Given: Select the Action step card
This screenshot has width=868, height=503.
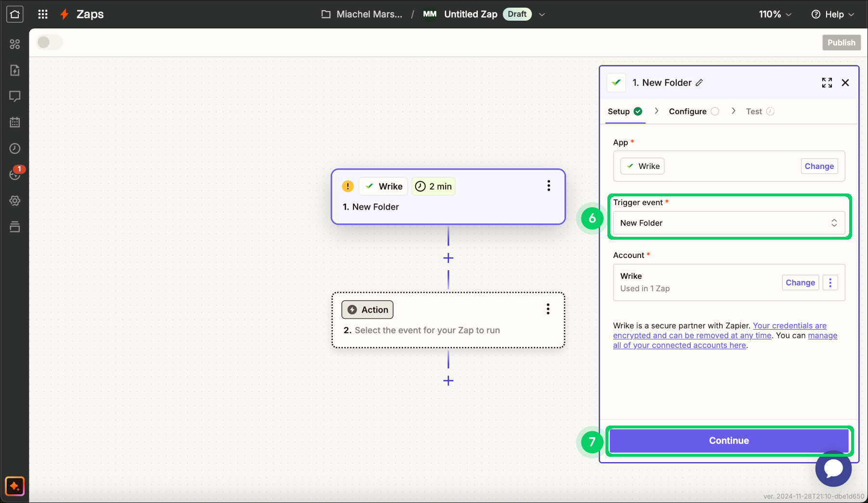Looking at the screenshot, I should click(x=448, y=320).
